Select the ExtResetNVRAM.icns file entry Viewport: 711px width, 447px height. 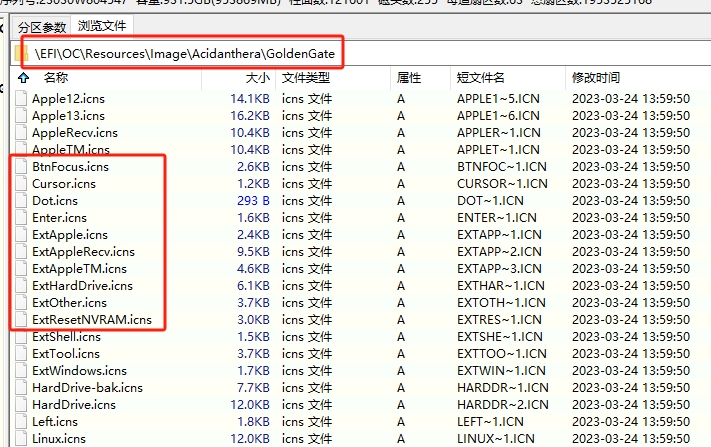pos(91,319)
